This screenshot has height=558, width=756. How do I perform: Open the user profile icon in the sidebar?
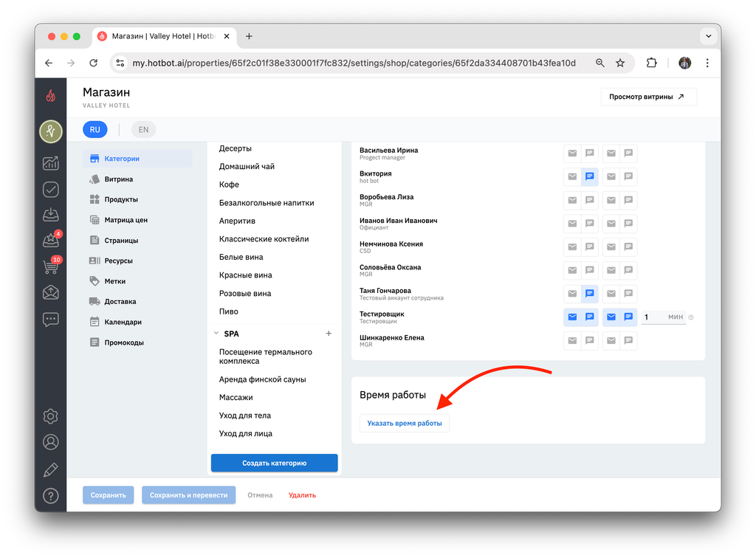coord(51,442)
